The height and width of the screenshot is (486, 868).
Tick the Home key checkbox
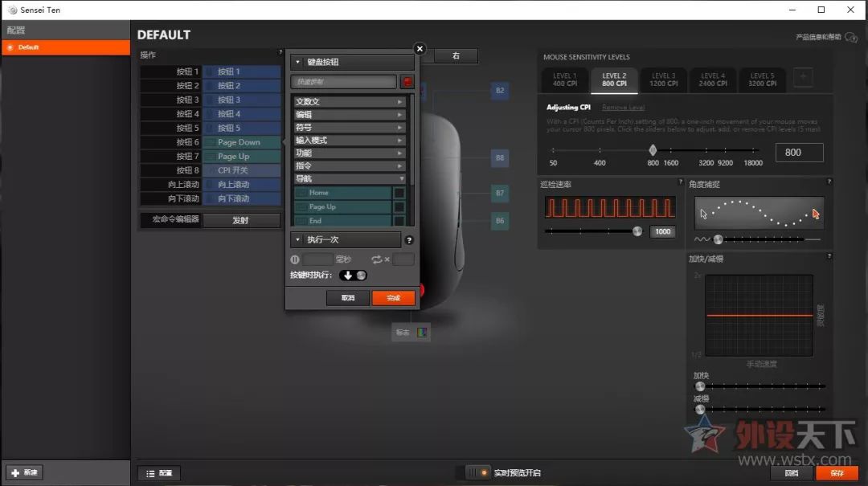[399, 193]
